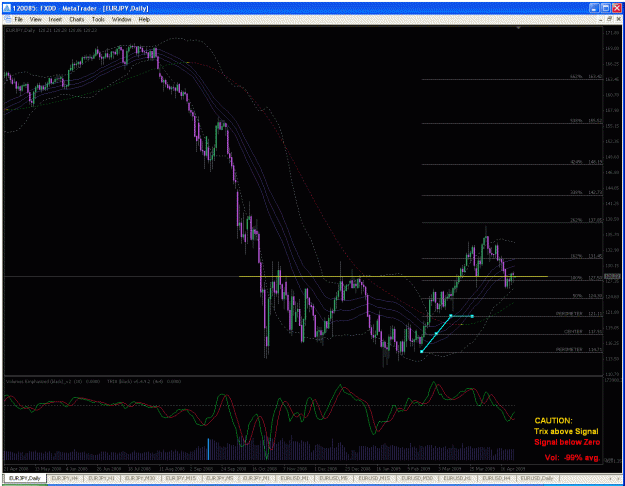
Task: Switch to the EURUSD,M1 tab
Action: point(294,478)
